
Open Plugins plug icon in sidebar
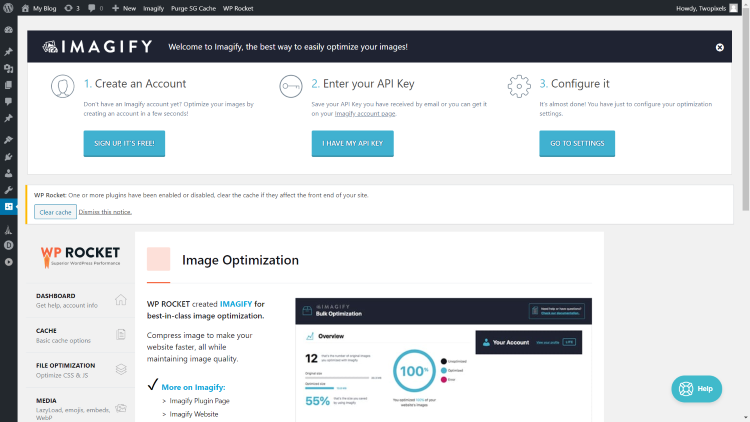[x=8, y=156]
